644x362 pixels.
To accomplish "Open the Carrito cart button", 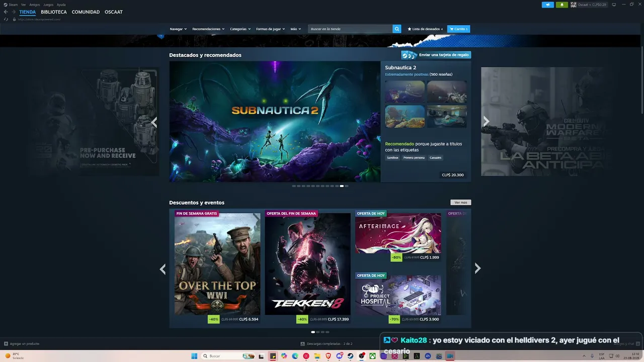I will [459, 29].
